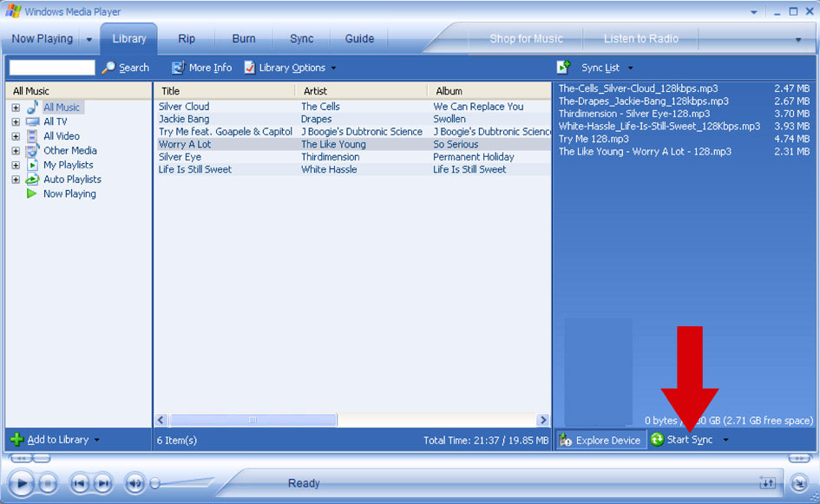This screenshot has height=504, width=820.
Task: Expand the All Video tree node
Action: click(x=16, y=136)
